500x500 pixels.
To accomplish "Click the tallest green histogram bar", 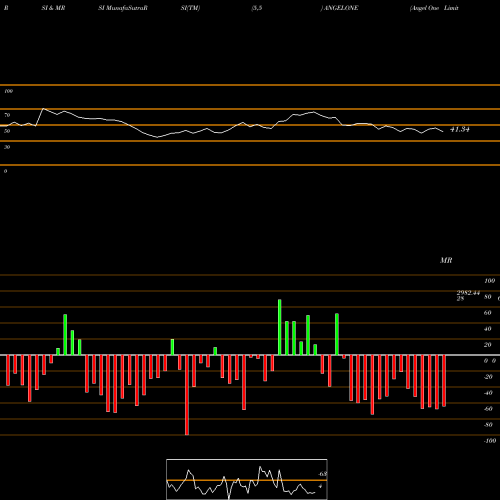I will (x=279, y=327).
